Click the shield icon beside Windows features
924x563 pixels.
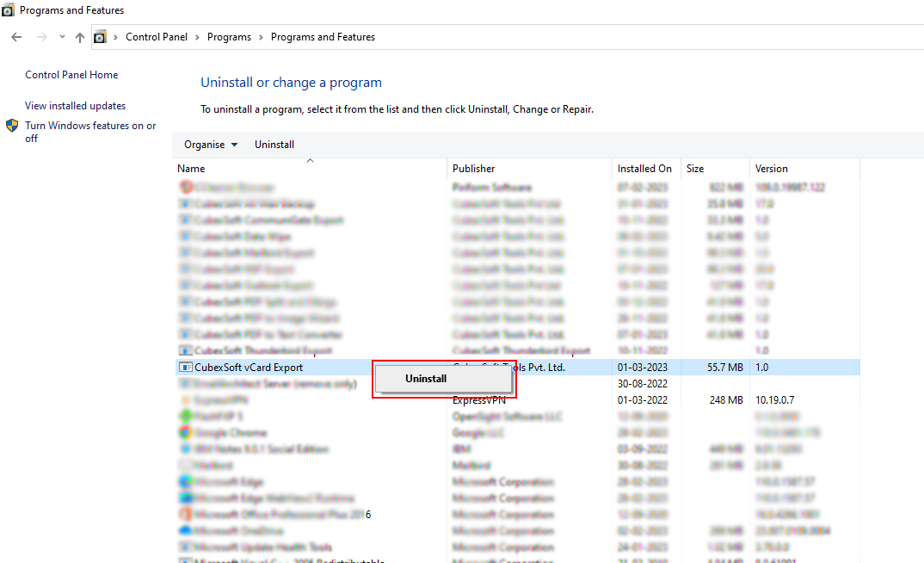tap(12, 126)
